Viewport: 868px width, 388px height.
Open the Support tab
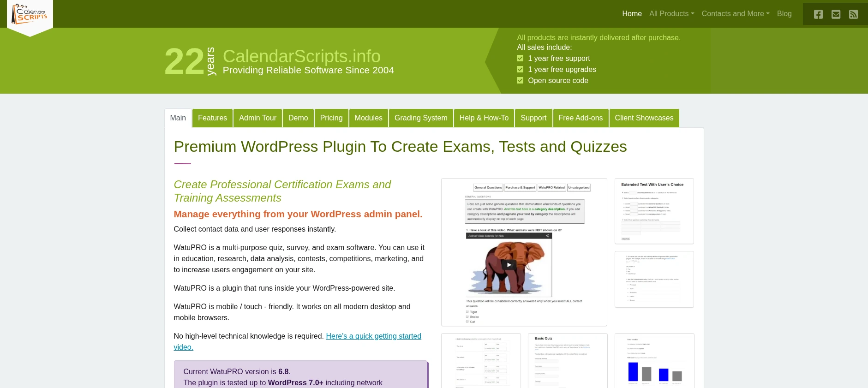[533, 118]
